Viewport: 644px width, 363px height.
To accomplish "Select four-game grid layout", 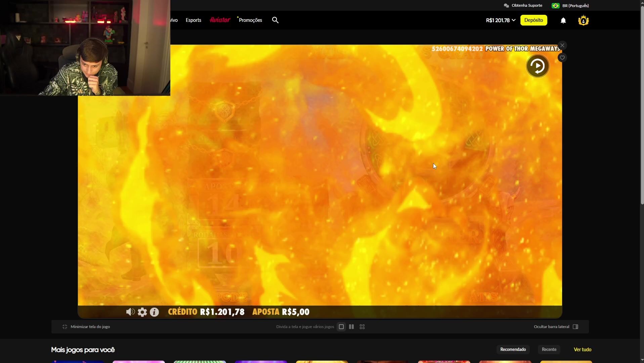I will pyautogui.click(x=362, y=327).
